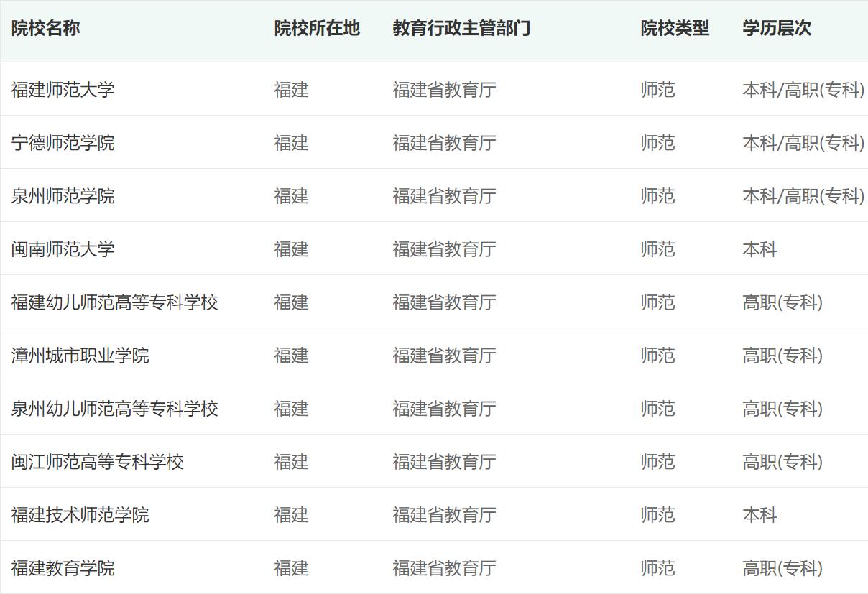Select 泉州幼儿师范高等专科学校 entry

(114, 409)
